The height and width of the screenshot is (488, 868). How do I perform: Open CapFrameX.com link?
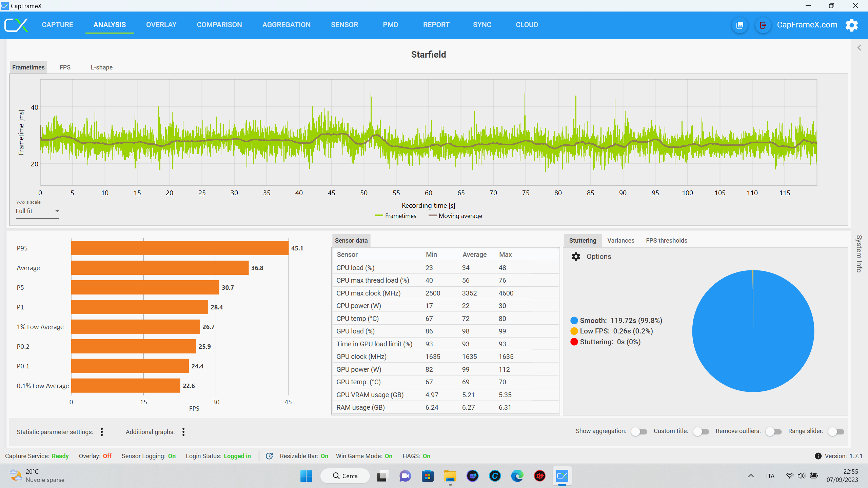(807, 25)
